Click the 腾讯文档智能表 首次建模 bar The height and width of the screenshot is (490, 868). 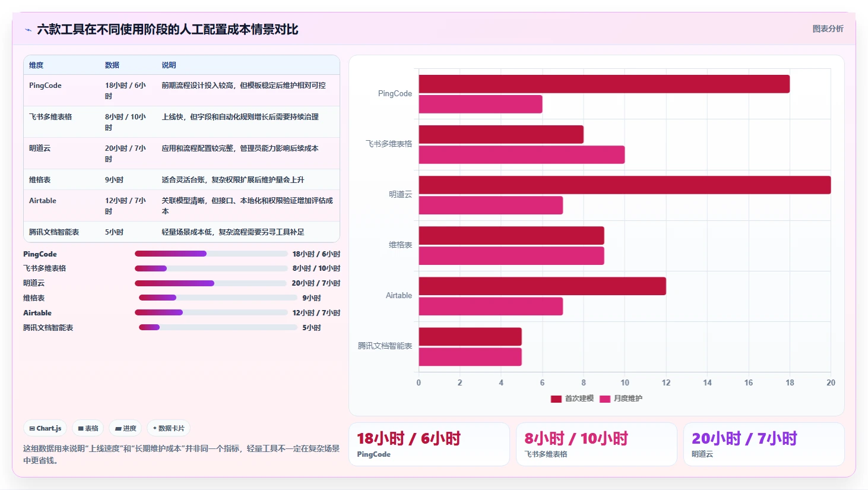point(470,336)
